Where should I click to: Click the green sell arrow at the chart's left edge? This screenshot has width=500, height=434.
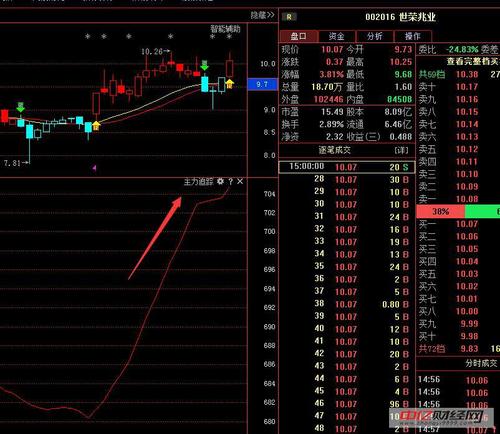click(21, 107)
